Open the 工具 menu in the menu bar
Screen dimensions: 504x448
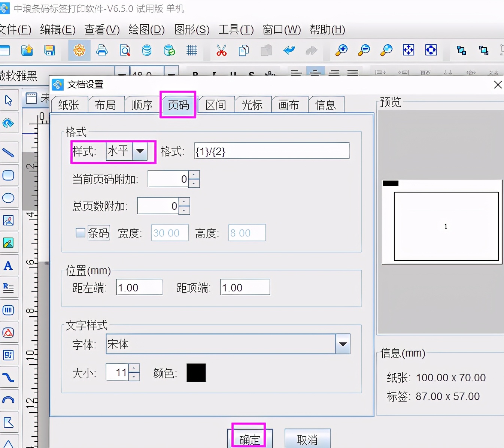(236, 30)
